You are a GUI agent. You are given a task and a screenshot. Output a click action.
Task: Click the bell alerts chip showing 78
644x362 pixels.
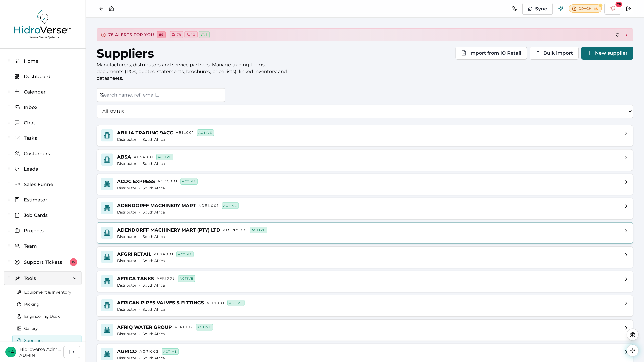click(x=176, y=35)
